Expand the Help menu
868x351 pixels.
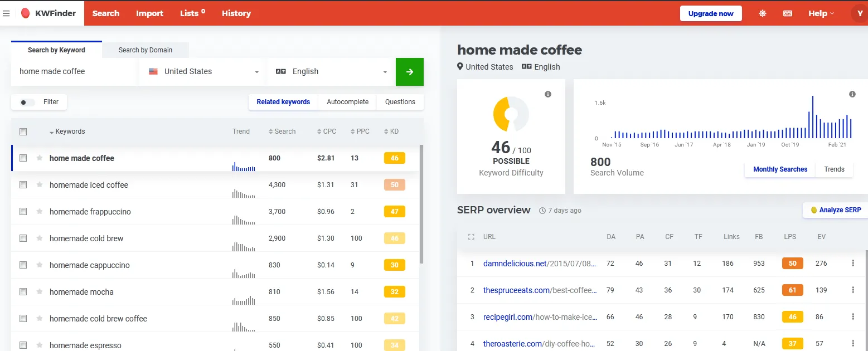[x=821, y=13]
